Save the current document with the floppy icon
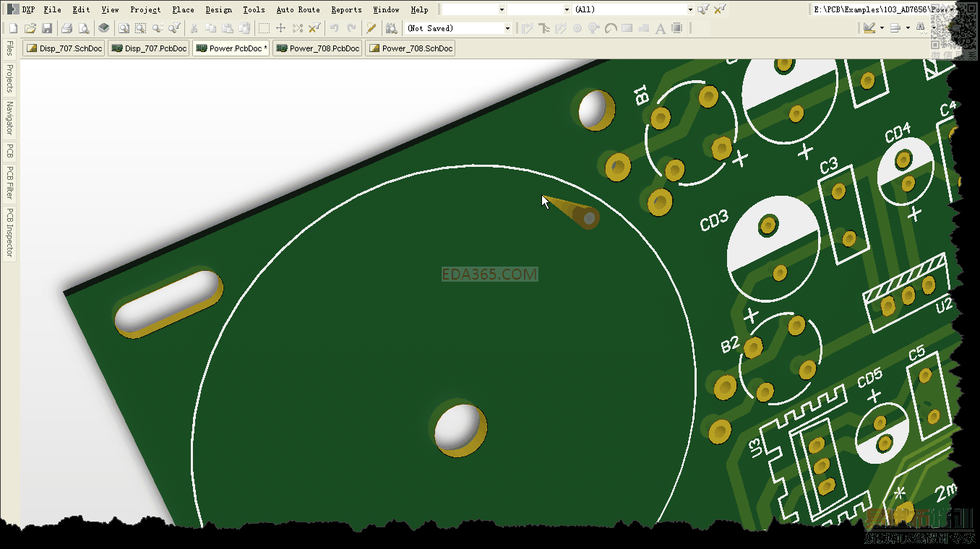This screenshot has width=980, height=549. pos(47,28)
